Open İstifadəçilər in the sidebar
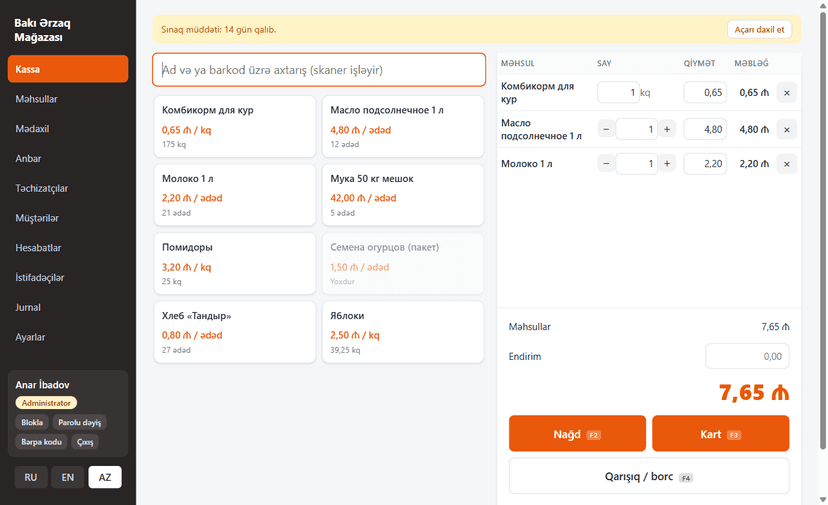828x505 pixels. pos(68,277)
